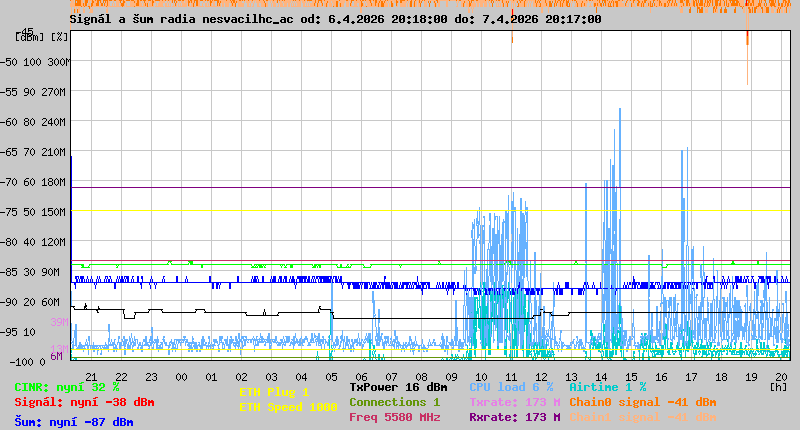Viewport: 800px width, 430px height.
Task: Click the 'CPU load 6 %' legend label
Action: (x=511, y=388)
